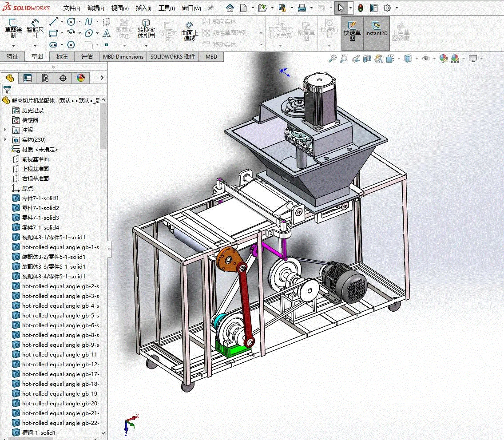Viewport: 504px width, 440px height.
Task: Click the Print icon
Action: (x=302, y=8)
